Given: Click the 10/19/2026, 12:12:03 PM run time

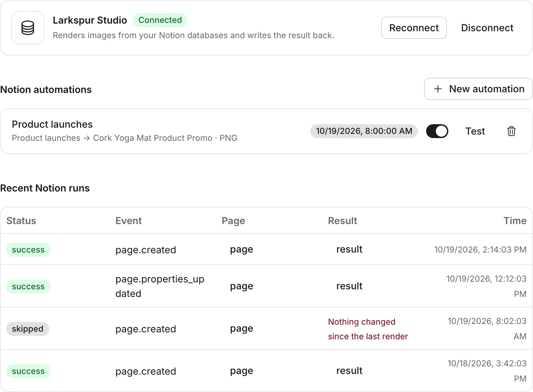Looking at the screenshot, I should (487, 286).
